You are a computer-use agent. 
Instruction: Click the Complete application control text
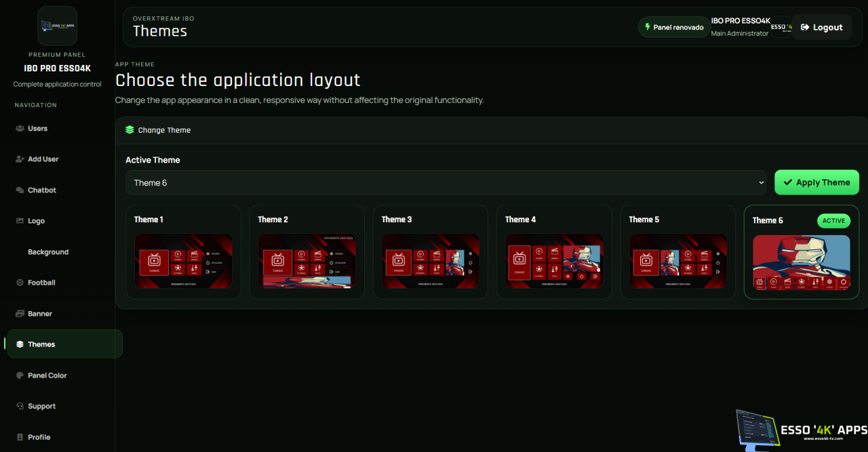[57, 84]
